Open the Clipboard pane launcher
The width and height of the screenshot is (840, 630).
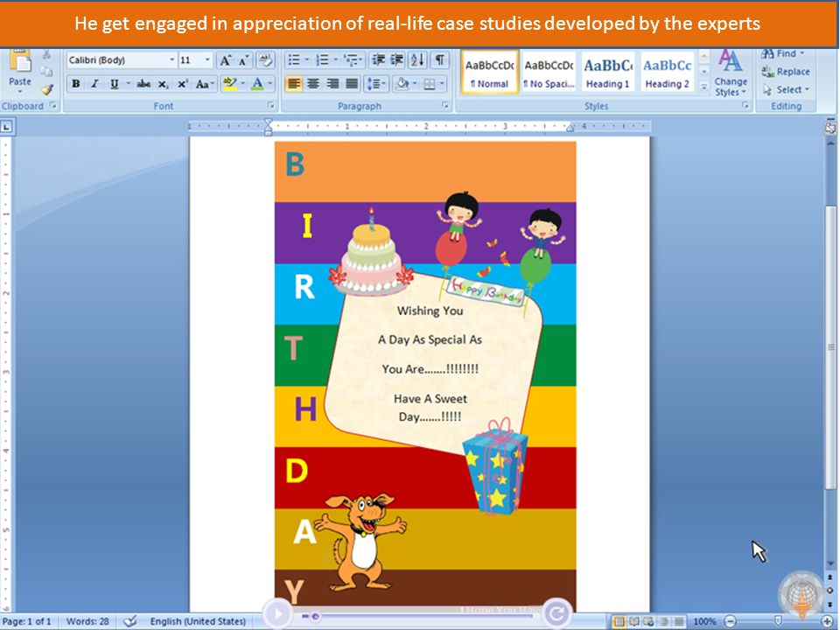click(x=53, y=106)
